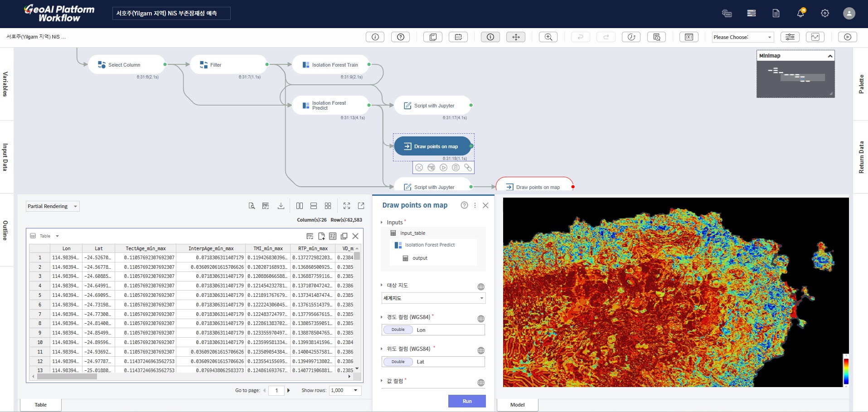Switch to two-column split layout
The image size is (868, 412).
(300, 206)
